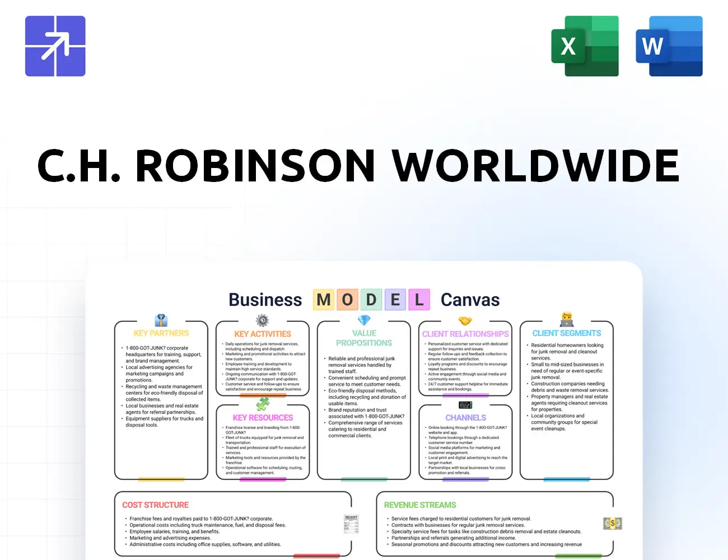The image size is (728, 560).
Task: Click the orange O letter tile
Action: 347,300
